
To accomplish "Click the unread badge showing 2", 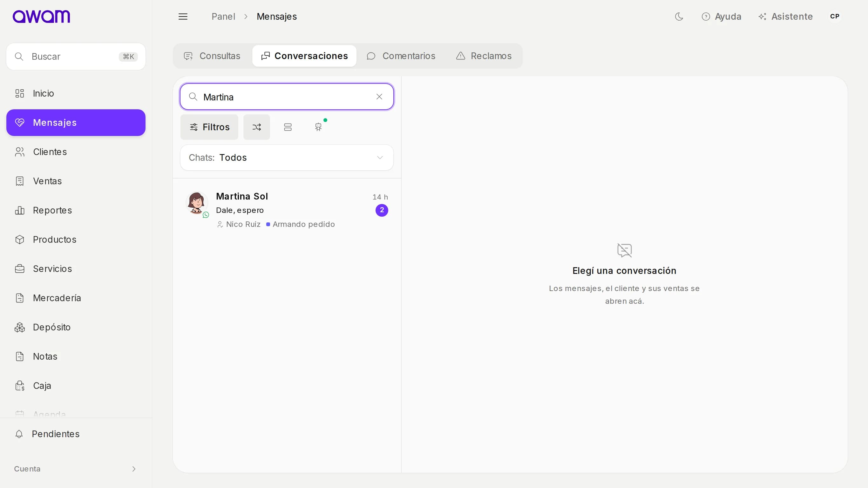I will (382, 210).
